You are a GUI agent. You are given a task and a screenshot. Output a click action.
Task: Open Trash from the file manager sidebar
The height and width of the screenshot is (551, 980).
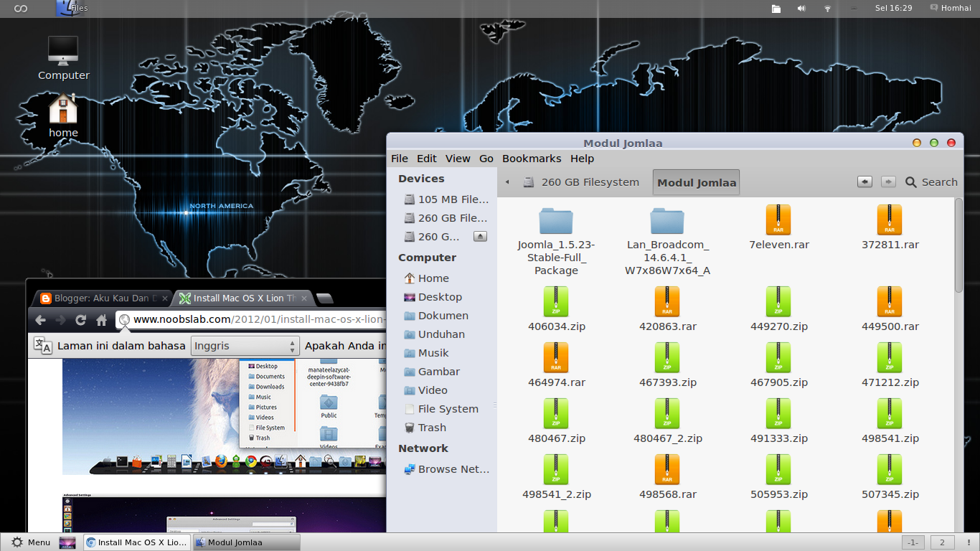pos(432,427)
